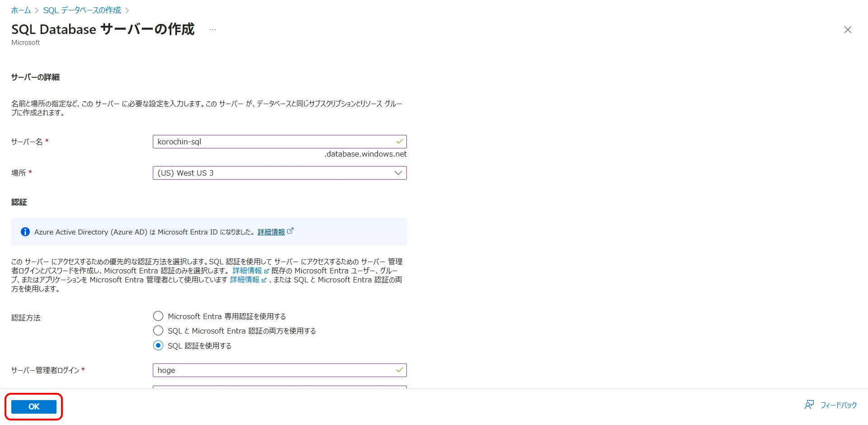Click green checkmark in admin login field

400,370
